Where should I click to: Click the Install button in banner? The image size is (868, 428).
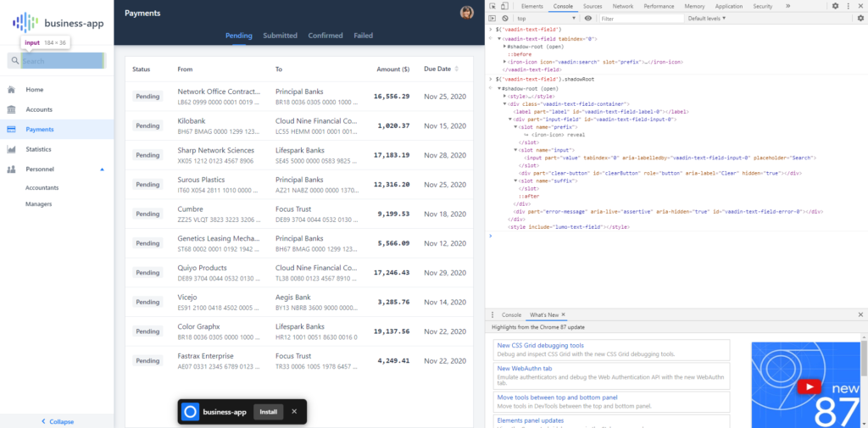(x=268, y=412)
